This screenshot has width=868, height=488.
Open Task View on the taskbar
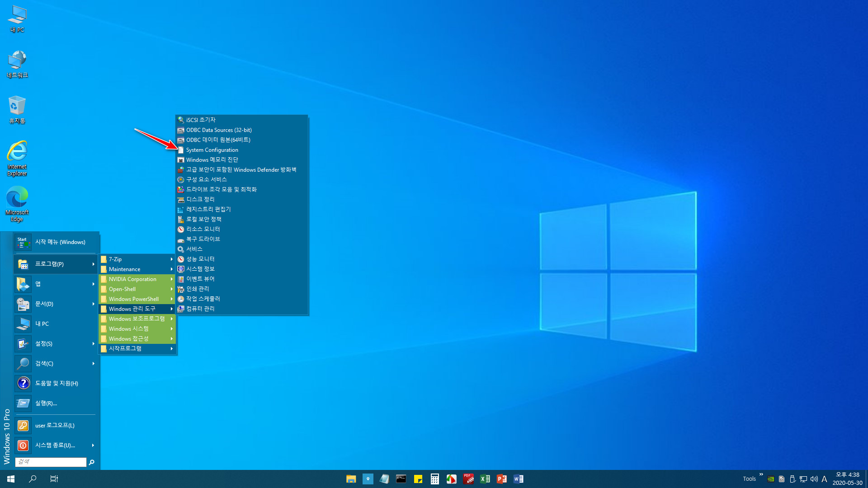[x=54, y=479]
